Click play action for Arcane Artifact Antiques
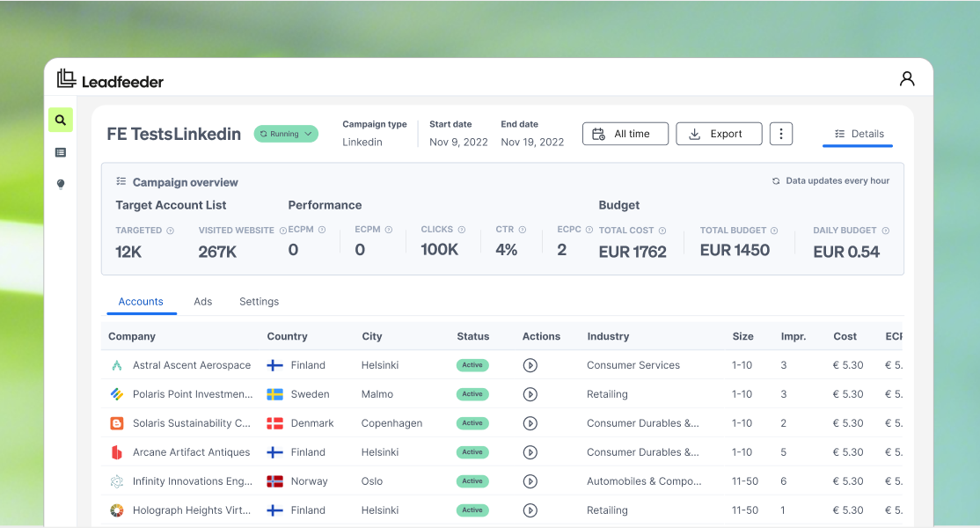 (530, 452)
